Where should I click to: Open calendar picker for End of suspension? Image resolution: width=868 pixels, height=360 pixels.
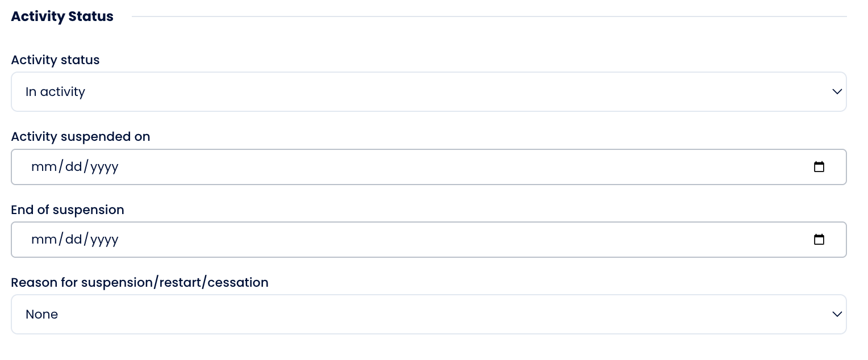point(819,240)
